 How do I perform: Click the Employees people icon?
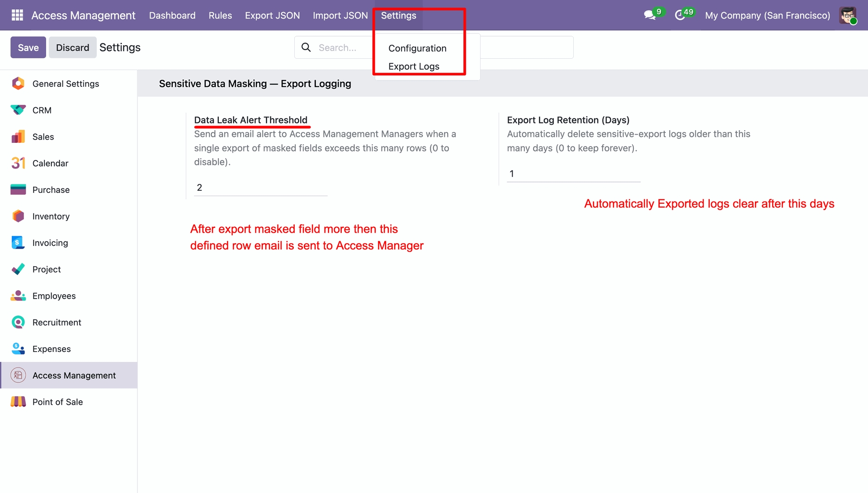[18, 296]
